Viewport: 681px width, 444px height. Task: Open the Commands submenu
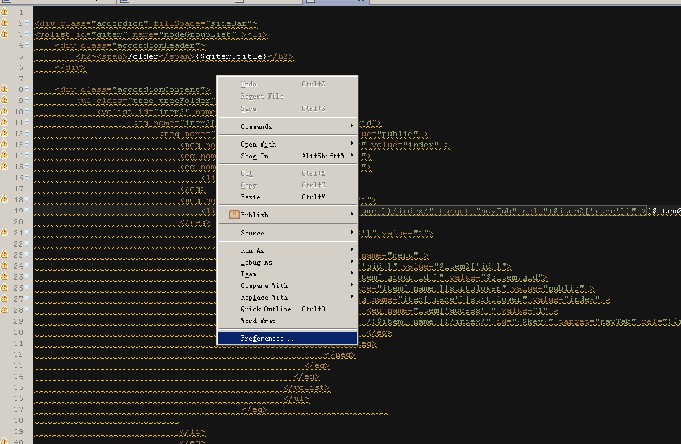pos(288,126)
